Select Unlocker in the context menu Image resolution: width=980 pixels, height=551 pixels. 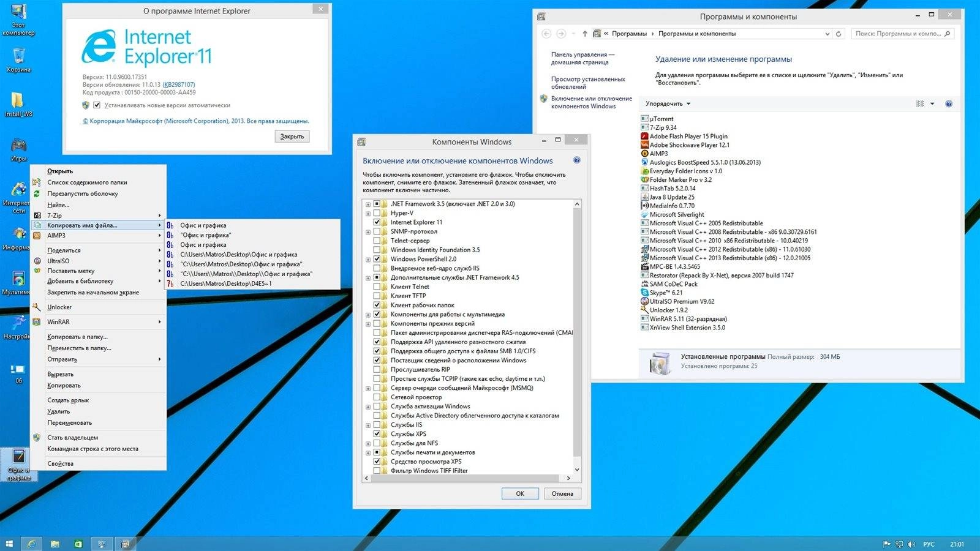click(x=98, y=307)
